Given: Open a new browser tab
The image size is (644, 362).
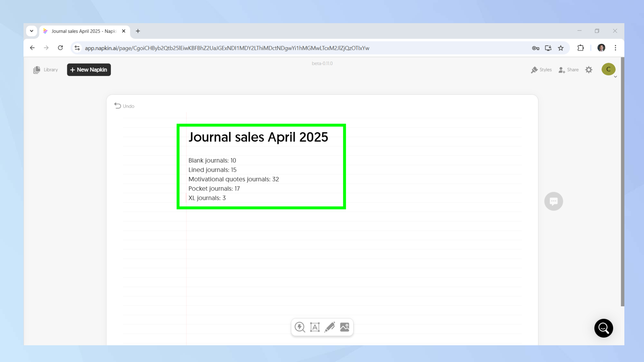Looking at the screenshot, I should click(x=138, y=31).
